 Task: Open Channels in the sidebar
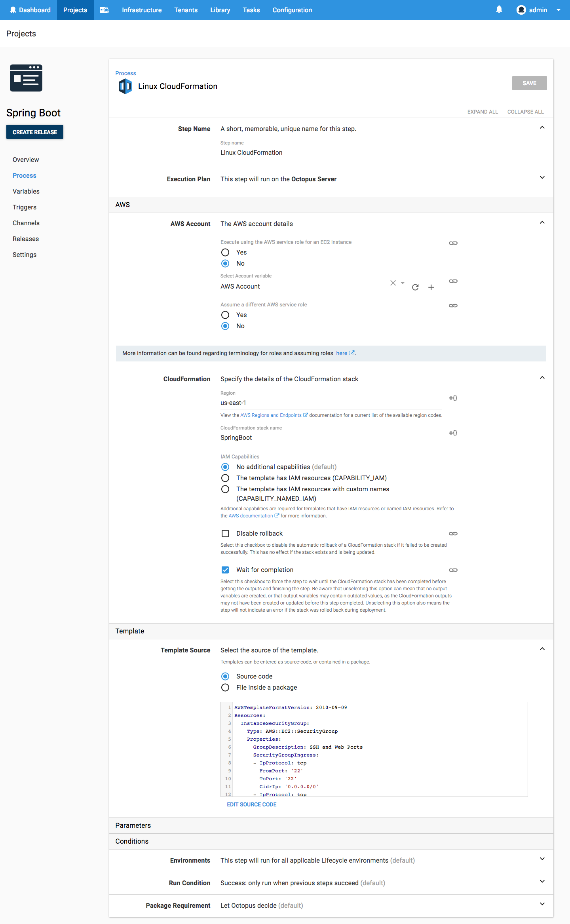coord(26,223)
